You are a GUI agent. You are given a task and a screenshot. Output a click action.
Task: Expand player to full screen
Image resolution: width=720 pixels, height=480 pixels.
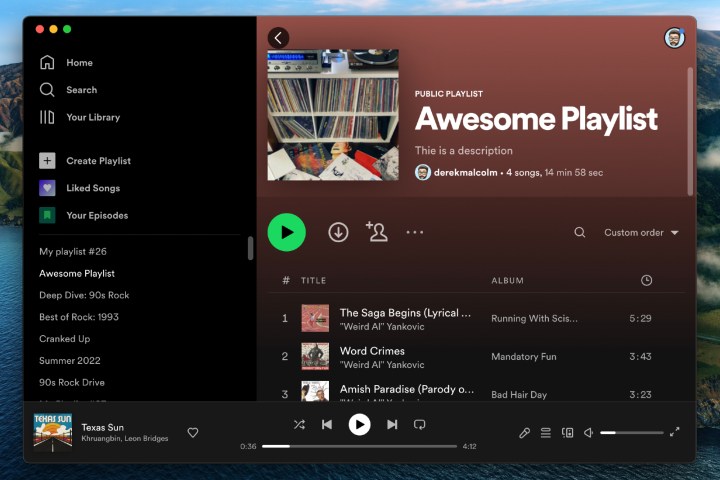[674, 432]
